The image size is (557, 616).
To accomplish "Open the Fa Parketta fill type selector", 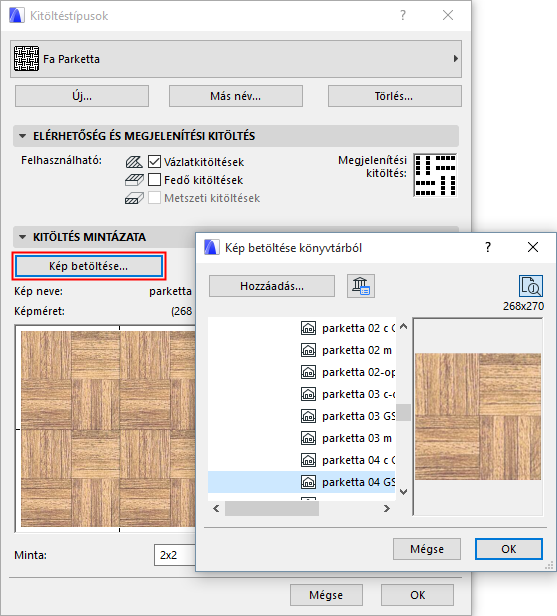I will click(x=236, y=59).
